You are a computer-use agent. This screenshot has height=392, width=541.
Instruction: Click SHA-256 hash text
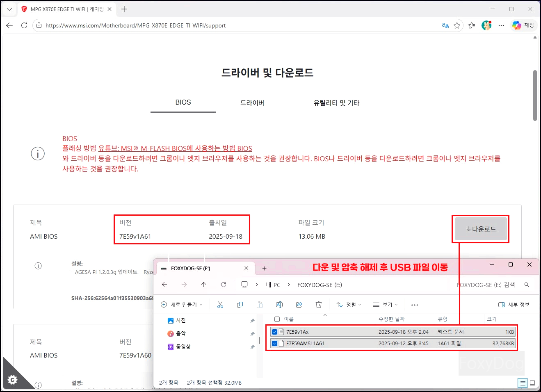[112, 298]
